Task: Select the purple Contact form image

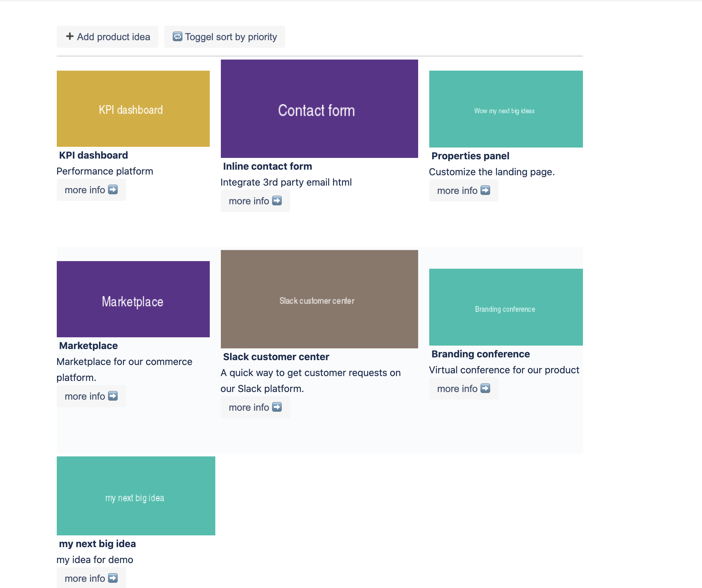Action: coord(319,109)
